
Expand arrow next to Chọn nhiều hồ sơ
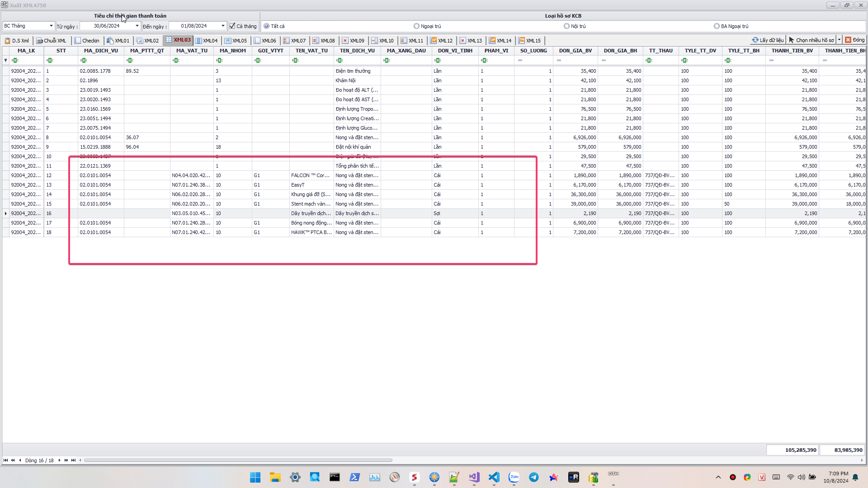coord(839,40)
